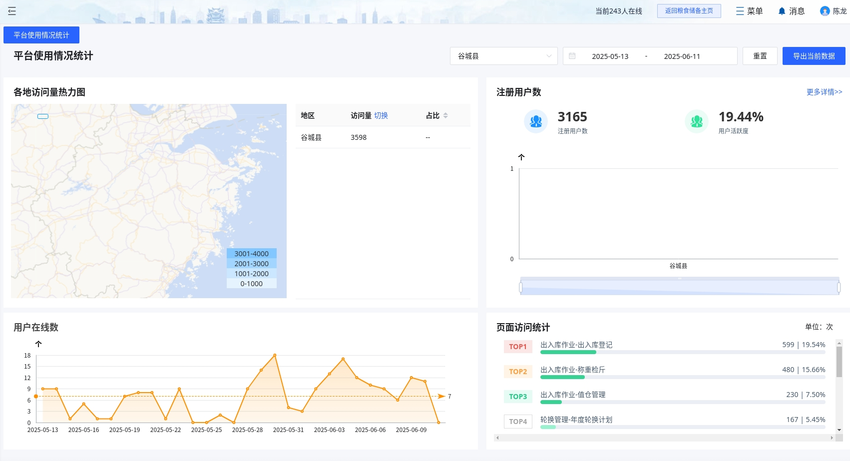The width and height of the screenshot is (850, 461).
Task: Open the 菜单 menu
Action: pos(749,11)
